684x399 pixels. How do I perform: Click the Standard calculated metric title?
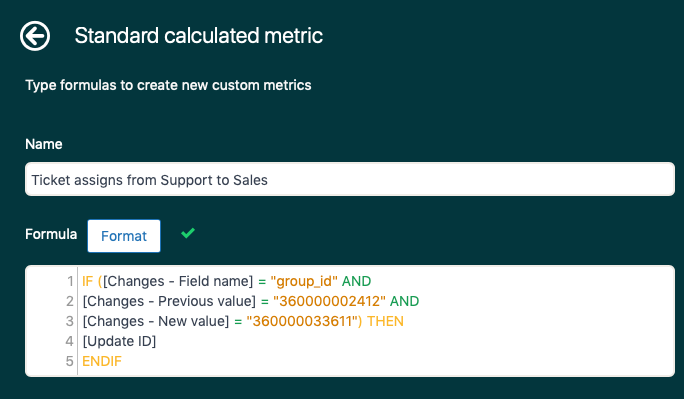coord(198,35)
